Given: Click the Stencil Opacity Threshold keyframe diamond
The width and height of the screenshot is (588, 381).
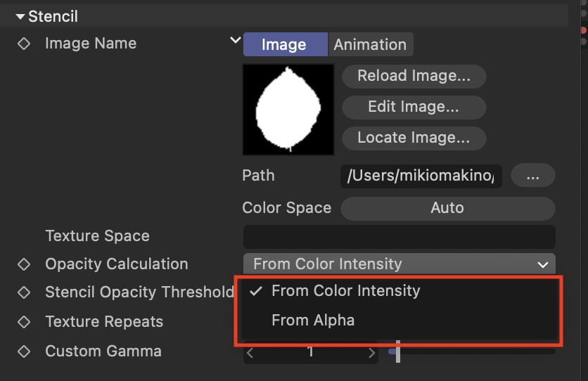Looking at the screenshot, I should coord(24,292).
